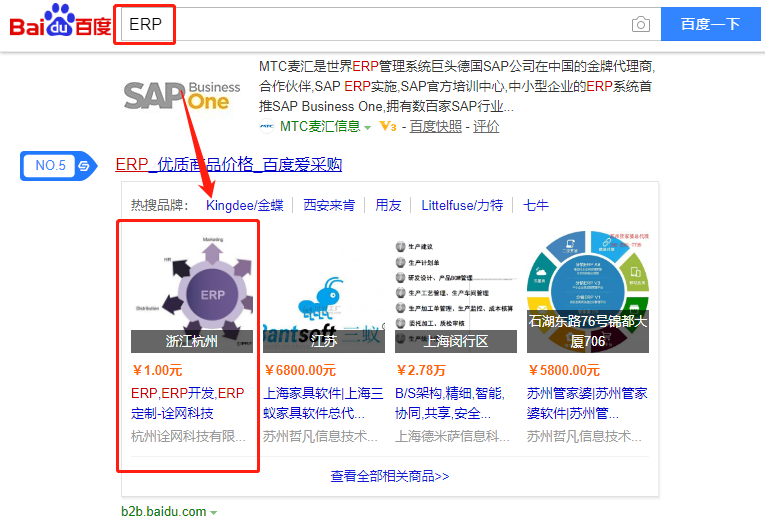This screenshot has height=524, width=765.
Task: Open ERP_优质商品价格_百度爱采购 result title
Action: pyautogui.click(x=229, y=164)
